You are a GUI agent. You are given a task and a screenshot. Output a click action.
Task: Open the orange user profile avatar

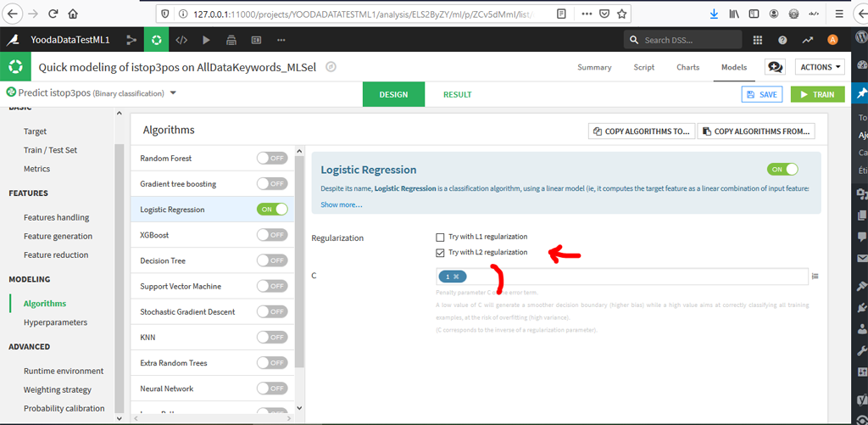point(832,40)
